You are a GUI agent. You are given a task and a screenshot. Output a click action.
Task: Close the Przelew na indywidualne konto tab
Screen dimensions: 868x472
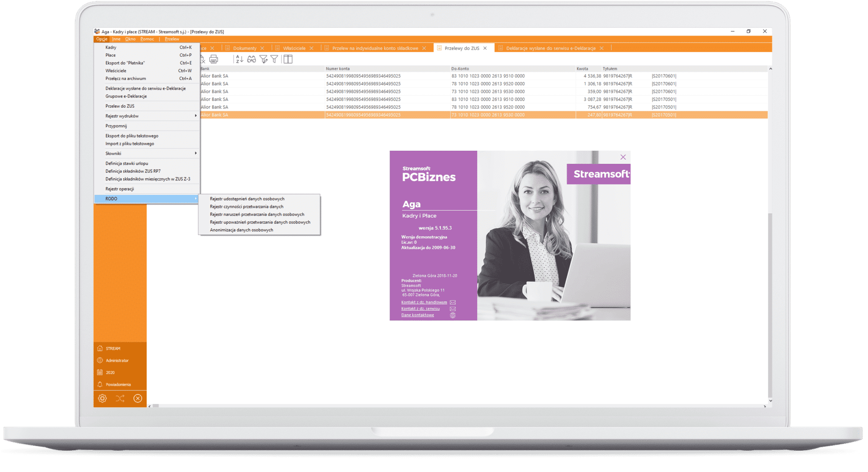coord(424,48)
